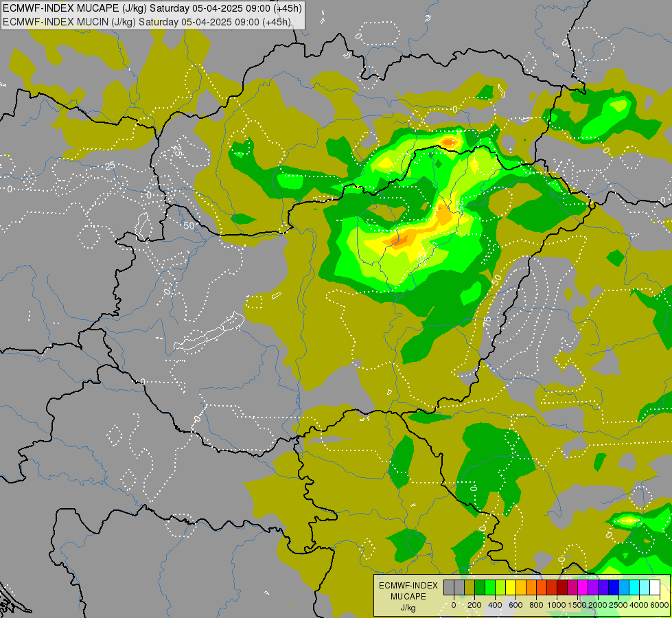The width and height of the screenshot is (672, 618).
Task: Click the legend value 6000
Action: pos(660,605)
